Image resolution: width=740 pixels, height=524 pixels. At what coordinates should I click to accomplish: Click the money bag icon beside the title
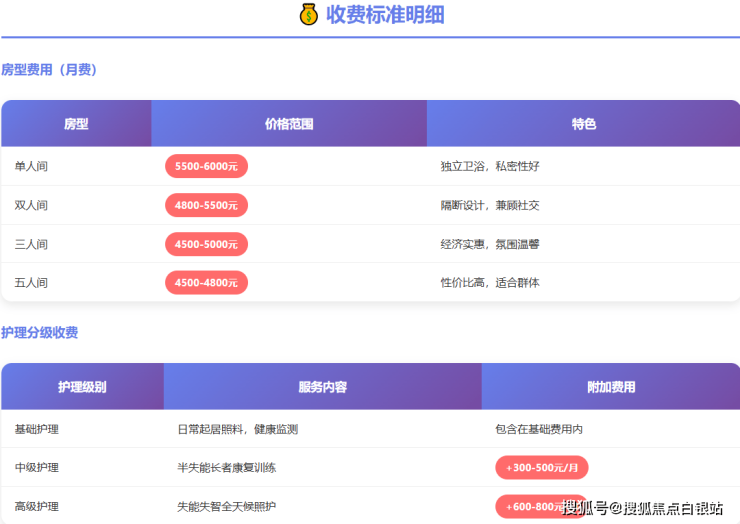point(308,15)
